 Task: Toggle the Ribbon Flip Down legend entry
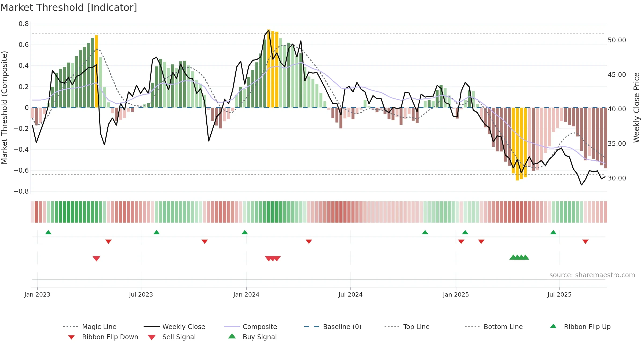coord(103,337)
